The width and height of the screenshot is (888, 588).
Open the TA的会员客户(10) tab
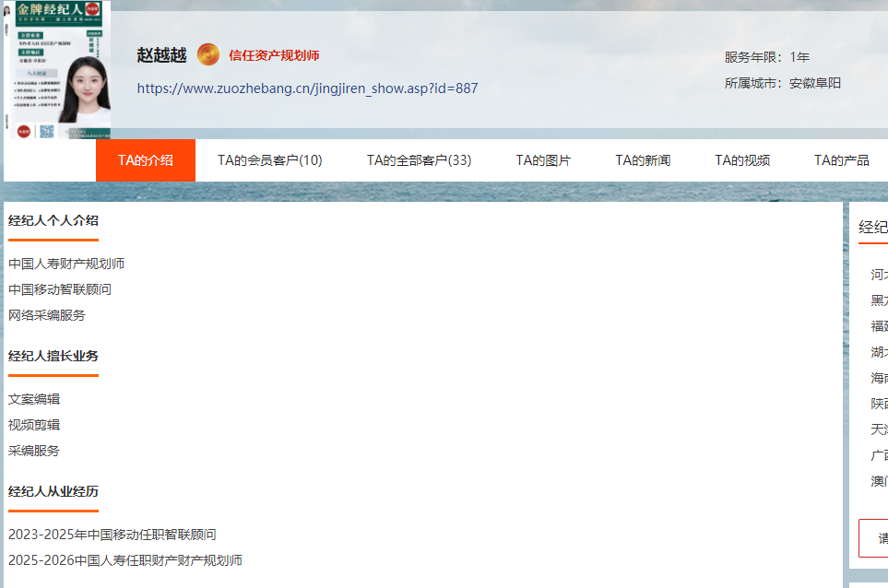(270, 160)
